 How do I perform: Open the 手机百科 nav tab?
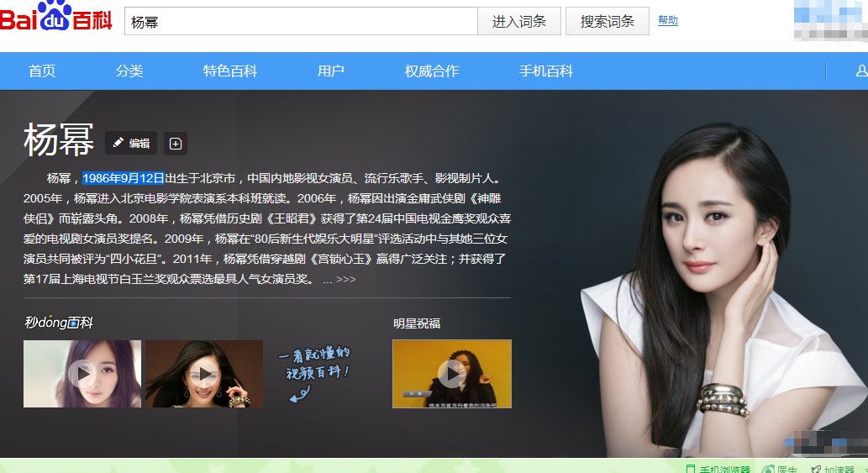coord(546,71)
